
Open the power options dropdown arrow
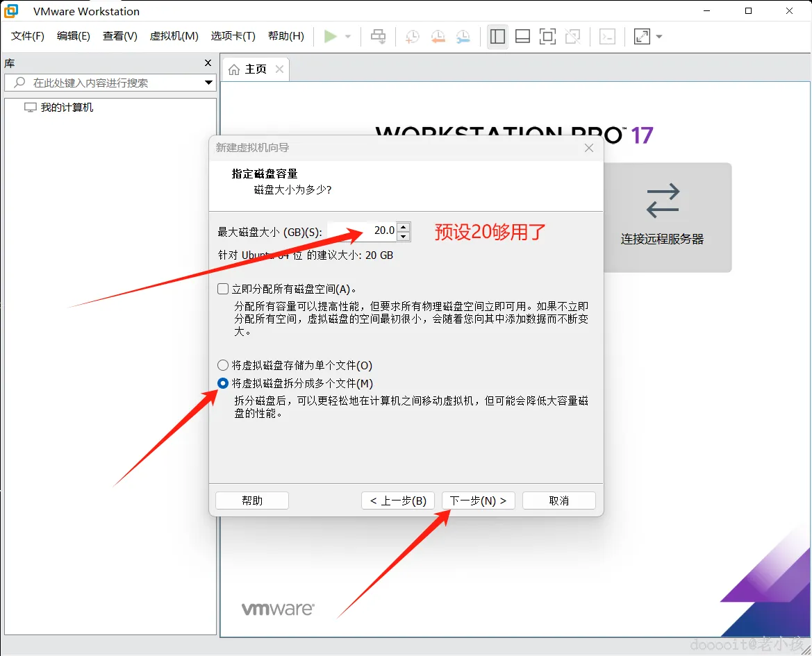tap(348, 36)
